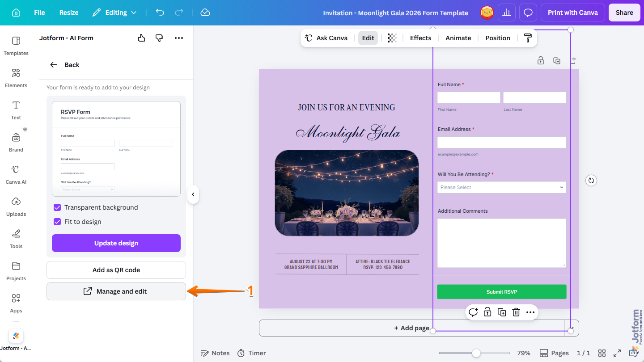Open Elements in the sidebar

pos(16,78)
